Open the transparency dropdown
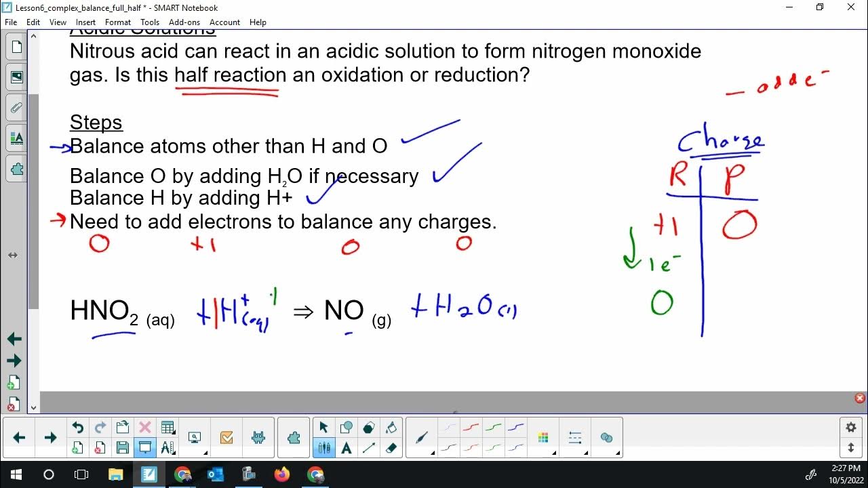The height and width of the screenshot is (488, 868). pos(607,438)
